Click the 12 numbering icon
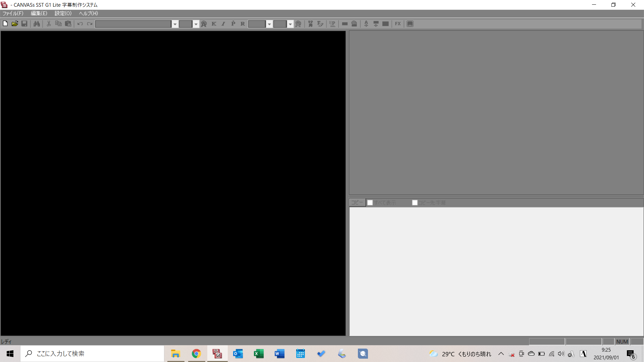Viewport: 644px width, 362px height. tap(311, 24)
